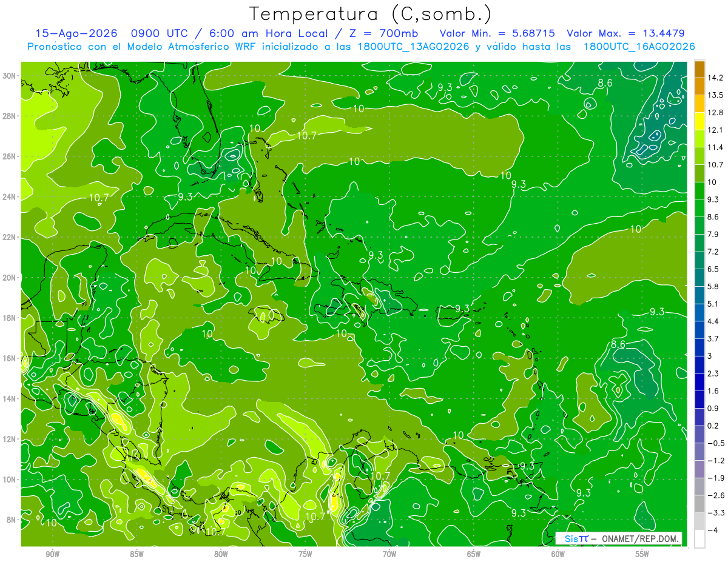Click the 'Temperatura (C,somb.)' chart title

371,14
